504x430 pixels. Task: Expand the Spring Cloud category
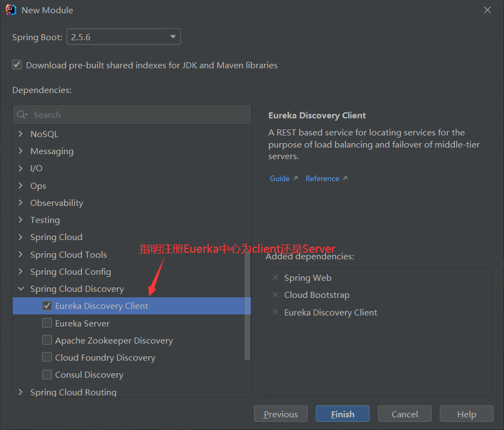tap(20, 237)
